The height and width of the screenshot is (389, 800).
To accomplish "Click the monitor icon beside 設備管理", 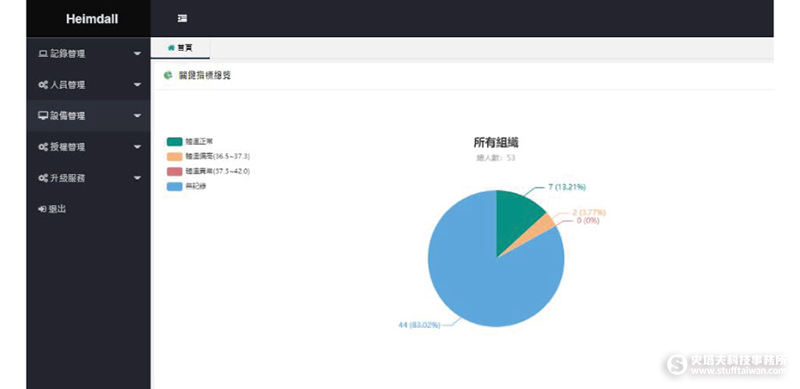I will [43, 116].
